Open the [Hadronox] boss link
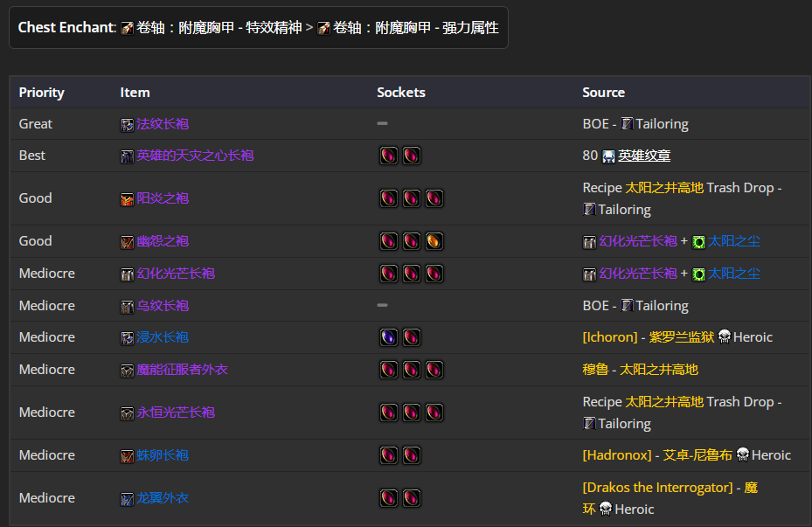The image size is (812, 527). tap(617, 455)
